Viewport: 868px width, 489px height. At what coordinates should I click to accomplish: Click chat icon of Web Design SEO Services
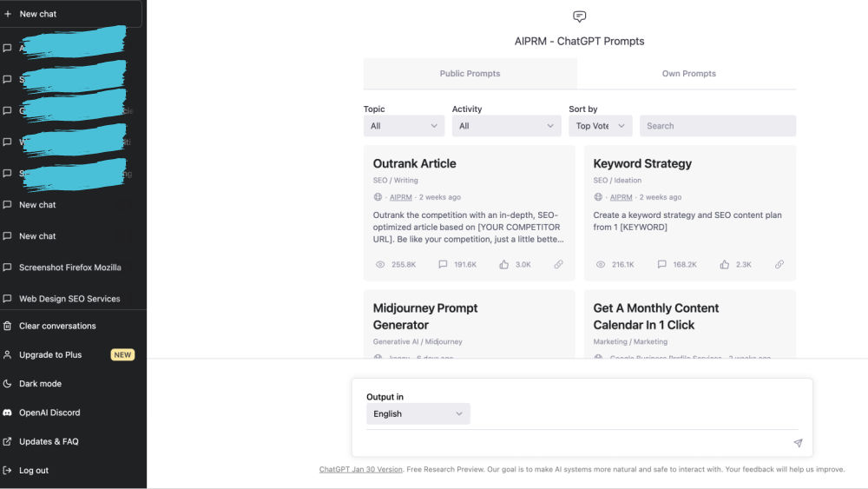coord(7,299)
